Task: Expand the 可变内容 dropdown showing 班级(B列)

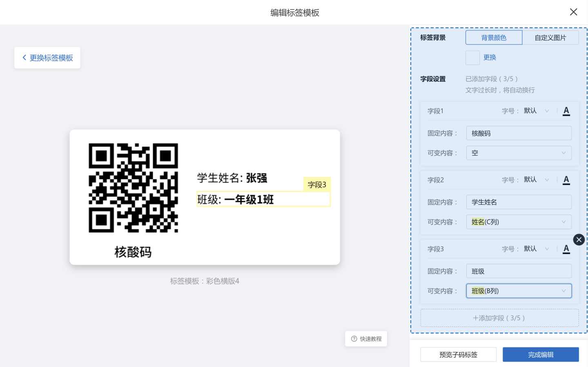Action: [x=519, y=291]
